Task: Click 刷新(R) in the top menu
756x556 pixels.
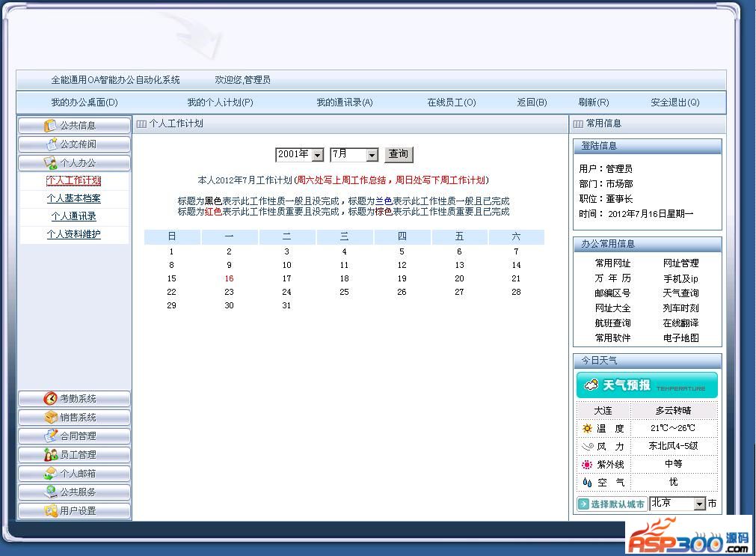Action: 594,103
